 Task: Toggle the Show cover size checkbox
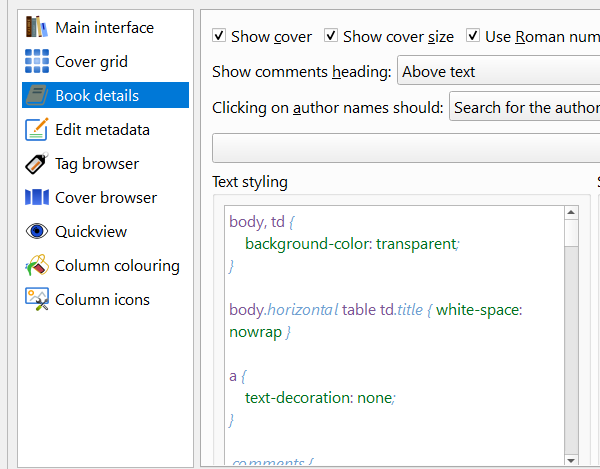pos(332,36)
